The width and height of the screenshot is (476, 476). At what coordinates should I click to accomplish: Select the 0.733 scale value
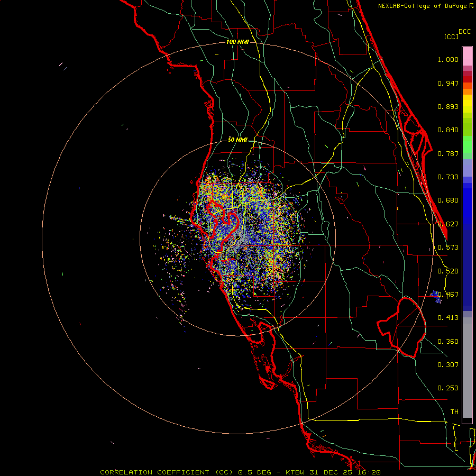point(448,177)
